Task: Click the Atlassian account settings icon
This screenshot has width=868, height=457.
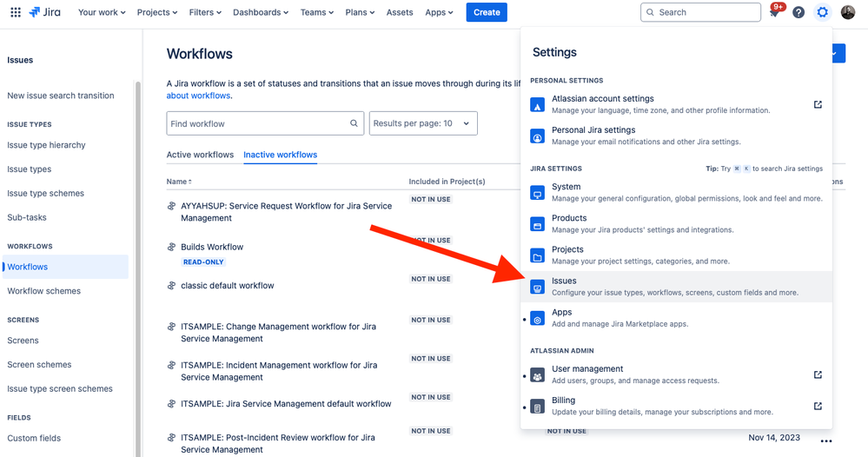Action: [x=537, y=104]
